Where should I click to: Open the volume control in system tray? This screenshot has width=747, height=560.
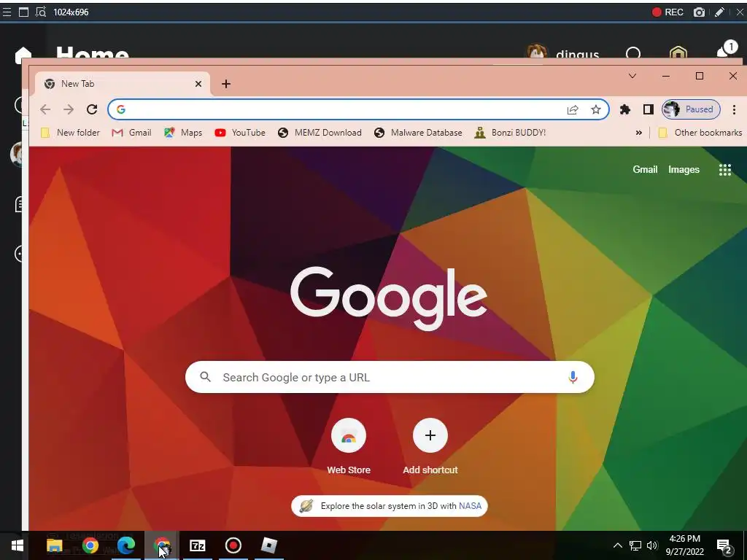click(651, 545)
